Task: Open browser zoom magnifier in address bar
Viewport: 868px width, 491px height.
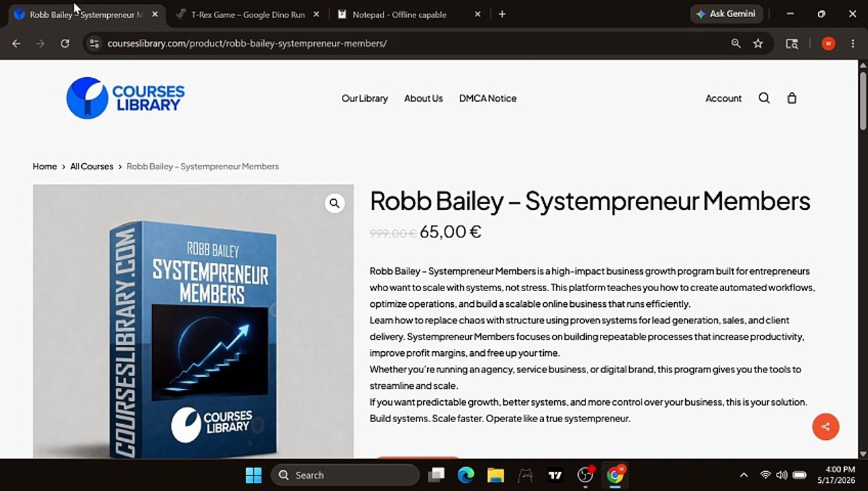Action: point(736,43)
